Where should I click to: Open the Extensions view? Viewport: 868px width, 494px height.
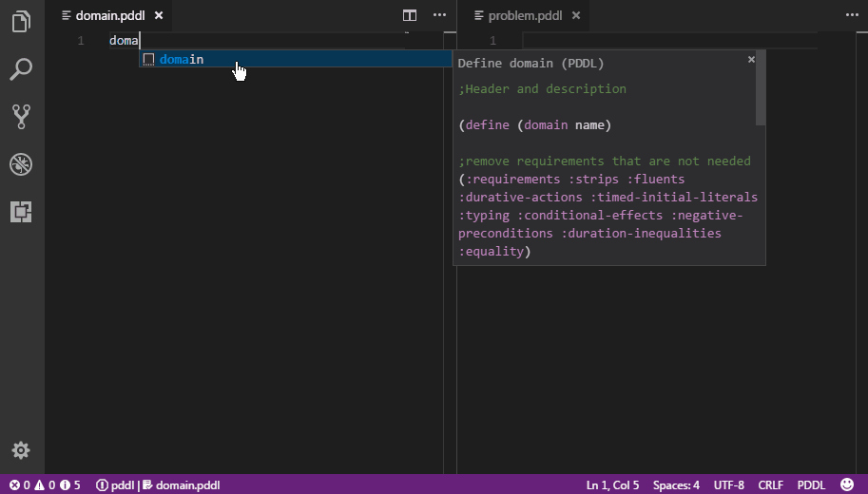pos(21,212)
